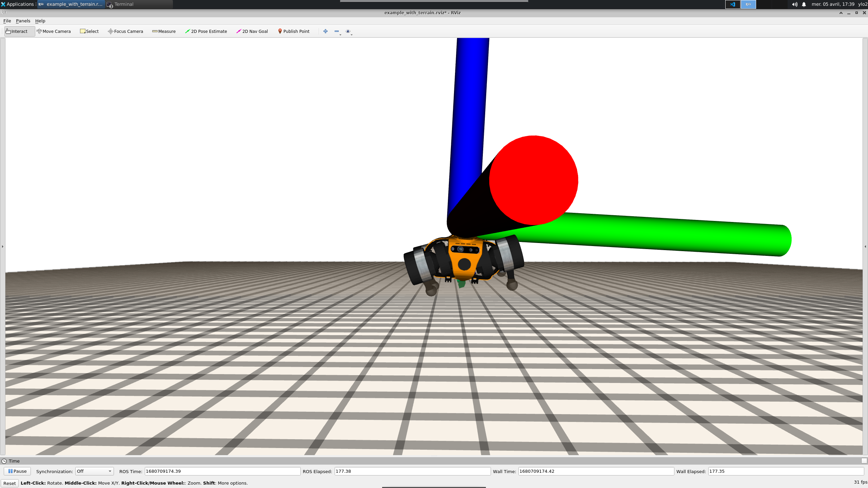The image size is (868, 488).
Task: Pause the simulation time
Action: (x=17, y=471)
